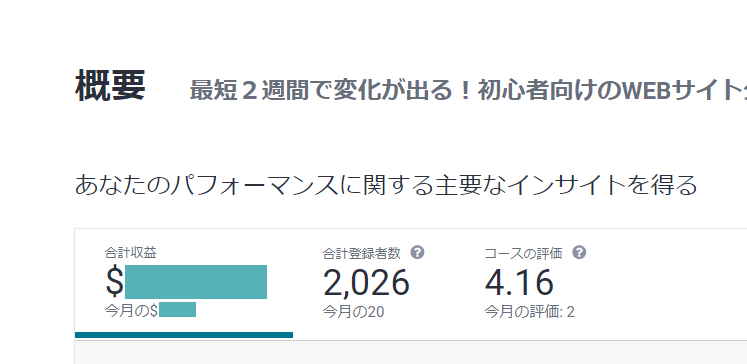The image size is (747, 364).
Task: Click the gray chart panel below the stat tabs
Action: pos(411,353)
